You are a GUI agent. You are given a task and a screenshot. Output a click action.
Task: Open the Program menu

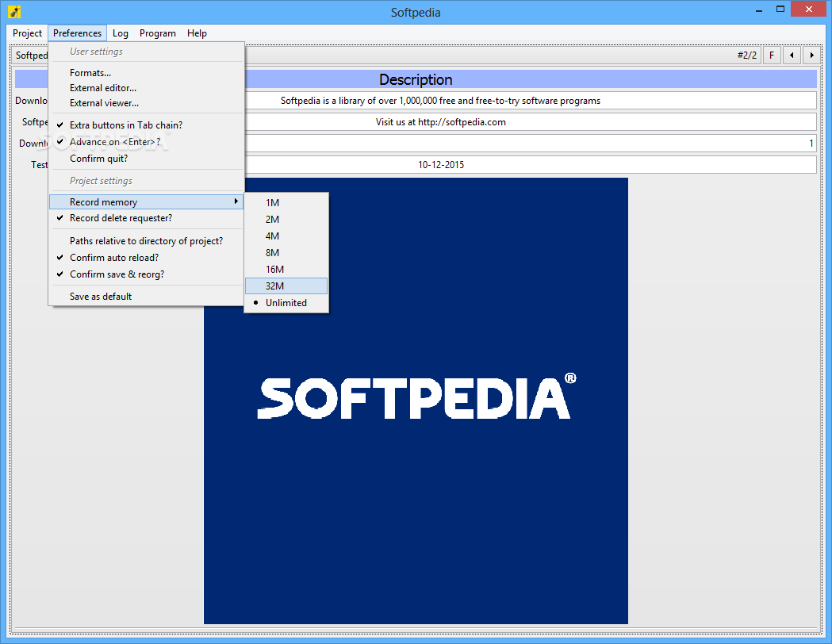click(158, 33)
